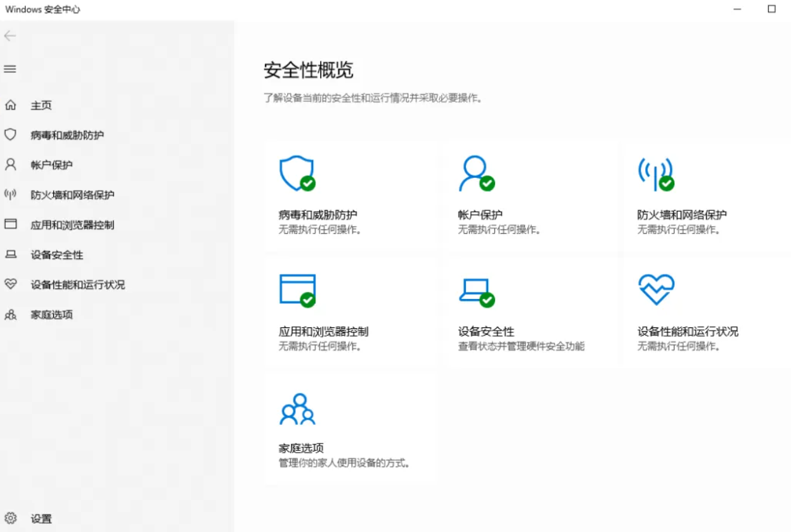Maximize the Windows 安全中心 window

(771, 9)
